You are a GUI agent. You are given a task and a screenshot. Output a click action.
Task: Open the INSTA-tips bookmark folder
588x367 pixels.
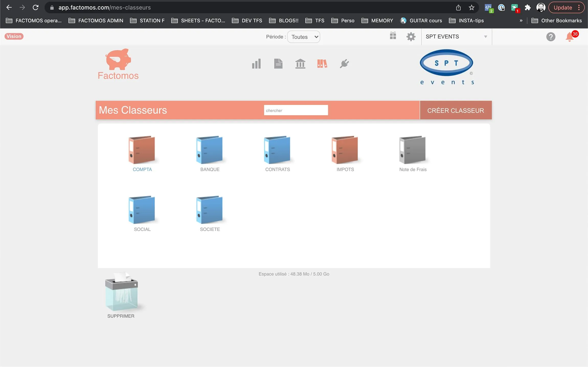[466, 20]
